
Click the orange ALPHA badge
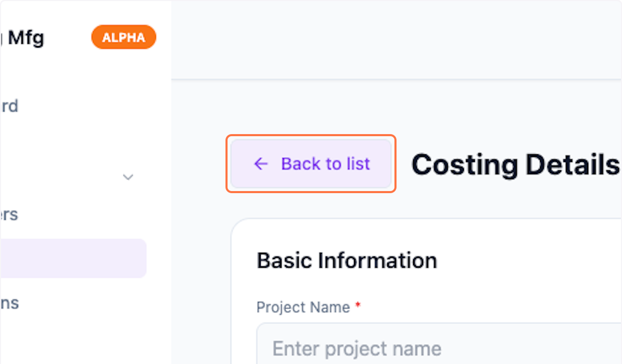(x=123, y=37)
